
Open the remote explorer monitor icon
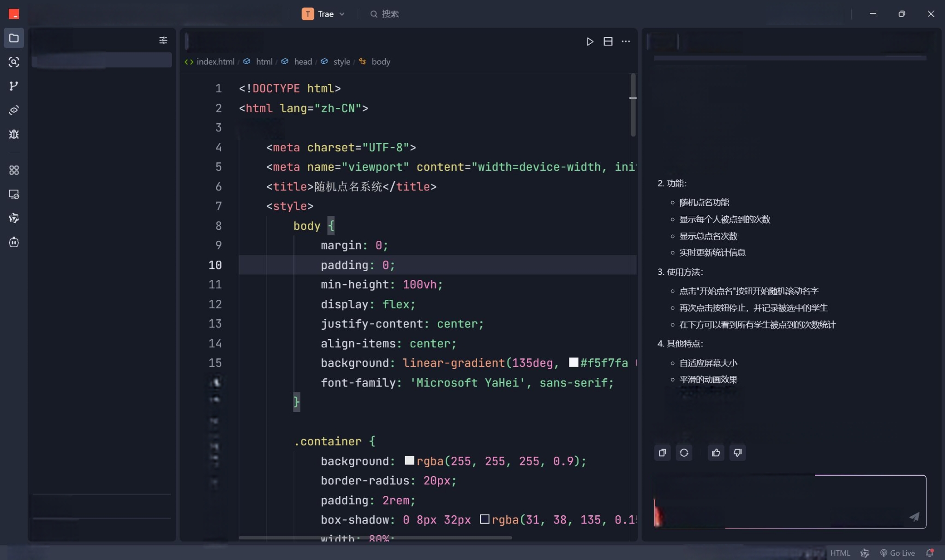[14, 194]
